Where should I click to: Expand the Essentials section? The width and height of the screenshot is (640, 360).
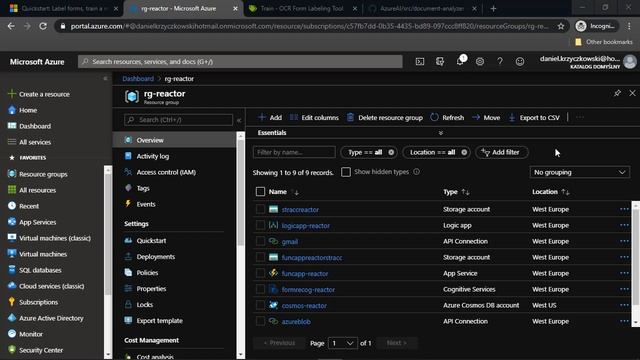[x=440, y=133]
